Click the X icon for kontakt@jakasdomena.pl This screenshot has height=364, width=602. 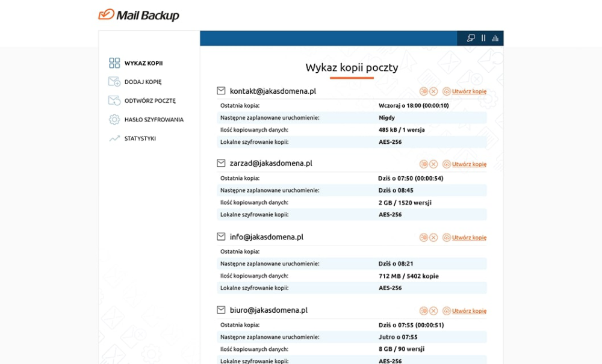coord(433,91)
